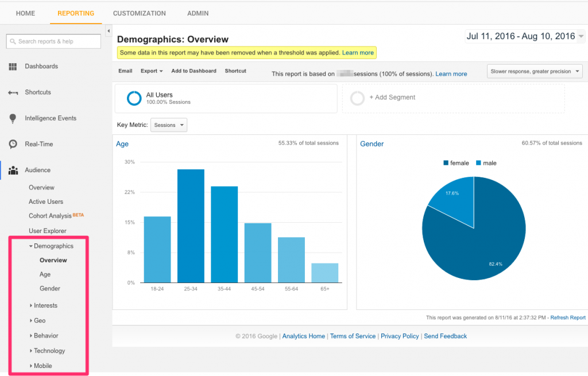Open the Dashboards grid icon
The image size is (588, 376).
(x=13, y=67)
